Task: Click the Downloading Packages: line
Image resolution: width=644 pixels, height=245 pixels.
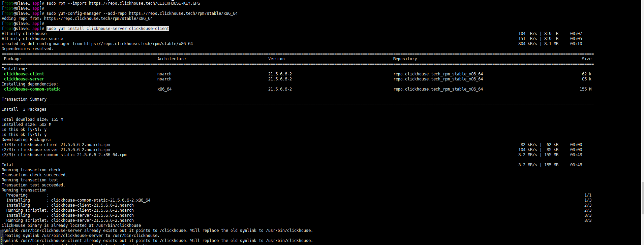Action: (27, 140)
